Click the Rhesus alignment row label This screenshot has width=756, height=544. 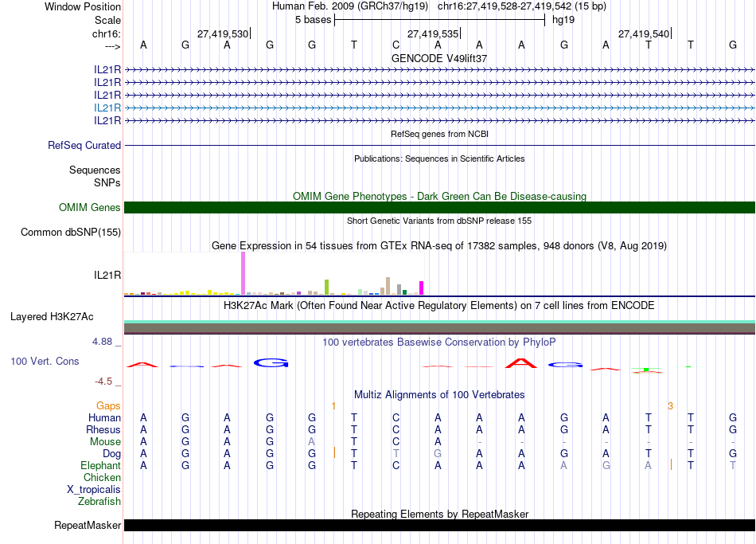103,430
